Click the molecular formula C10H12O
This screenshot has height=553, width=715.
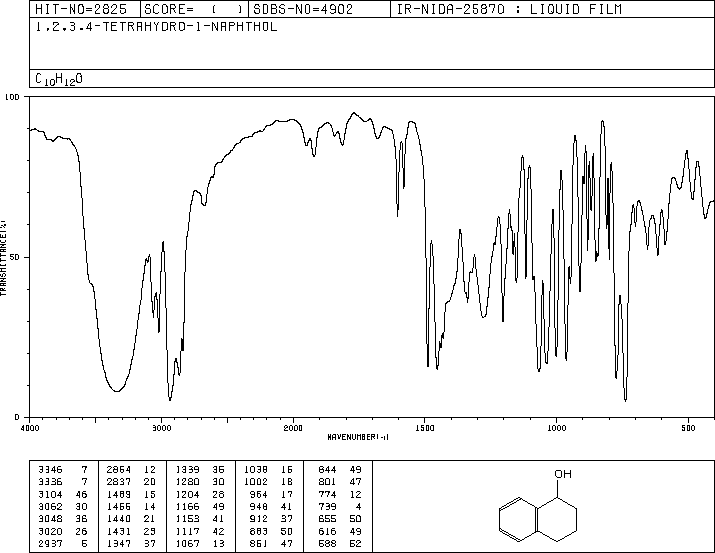click(59, 79)
